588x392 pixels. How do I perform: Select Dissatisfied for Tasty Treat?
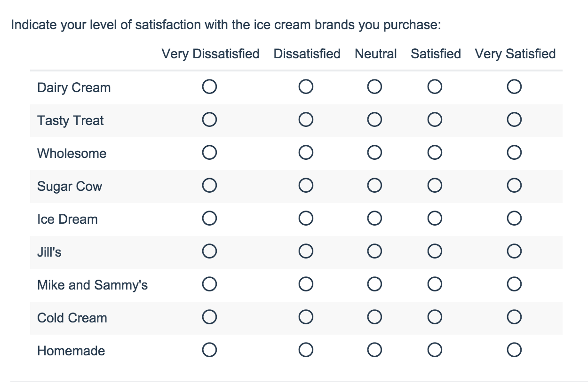coord(306,120)
